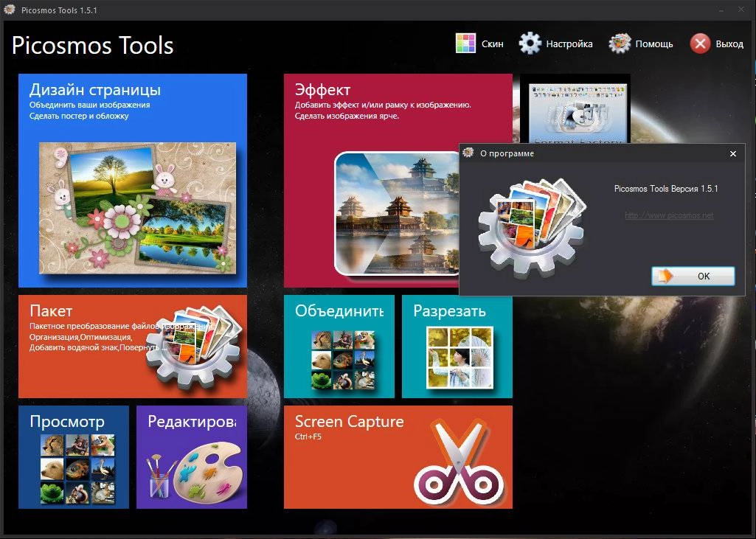The width and height of the screenshot is (756, 539).
Task: Click the scissors icon on Screen Capture
Action: click(459, 463)
